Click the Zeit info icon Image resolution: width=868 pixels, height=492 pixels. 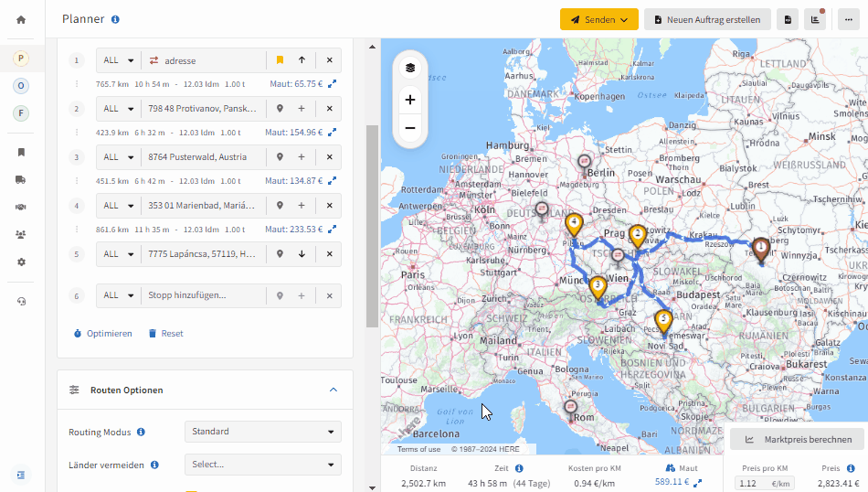519,468
